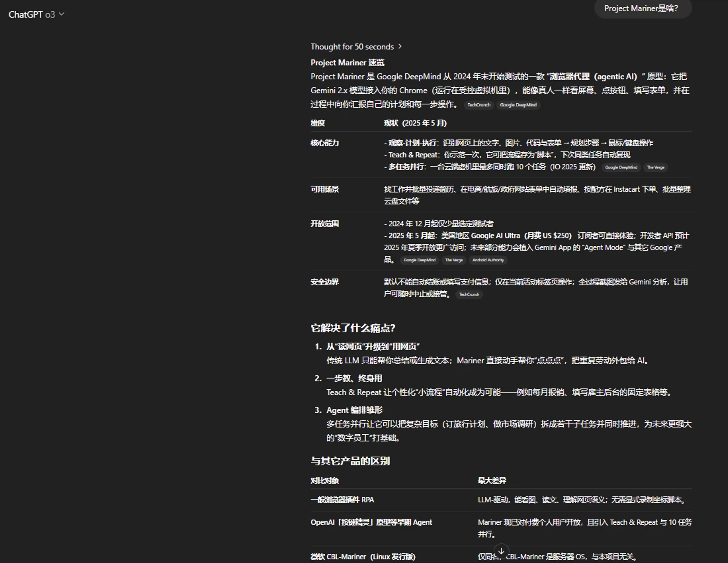Open the Google DeepMind citation after the intro paragraph
The image size is (728, 563).
click(518, 105)
